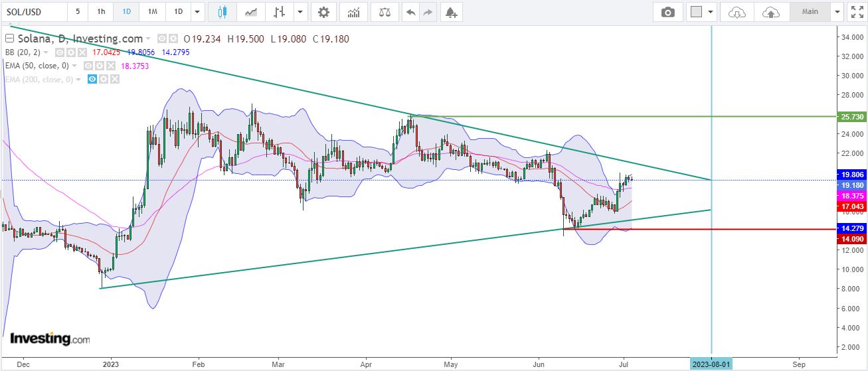
Task: Select the 5 minute interval
Action: click(x=78, y=12)
